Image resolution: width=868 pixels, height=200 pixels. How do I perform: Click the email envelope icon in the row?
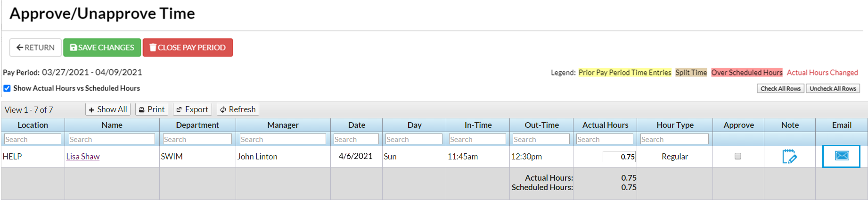[x=841, y=156]
